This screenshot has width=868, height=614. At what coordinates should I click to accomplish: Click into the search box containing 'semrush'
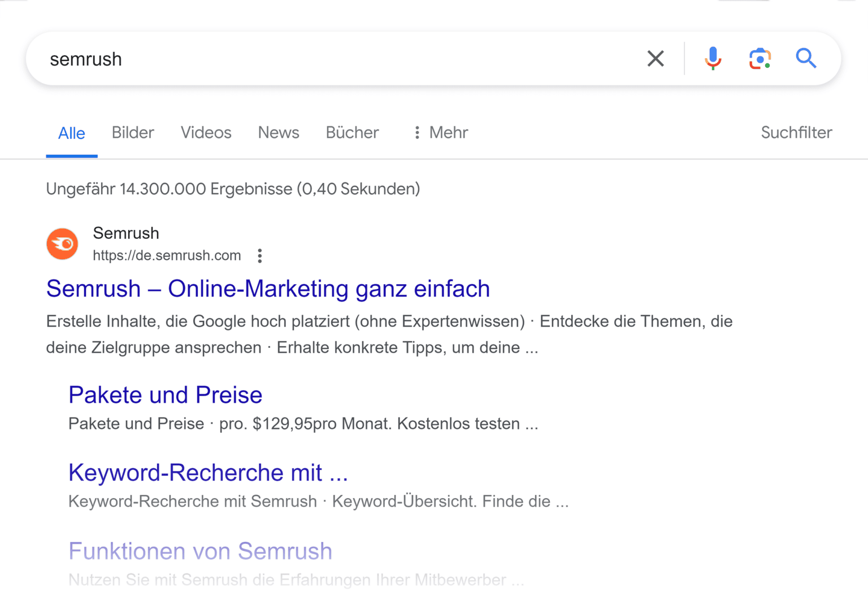tap(339, 59)
